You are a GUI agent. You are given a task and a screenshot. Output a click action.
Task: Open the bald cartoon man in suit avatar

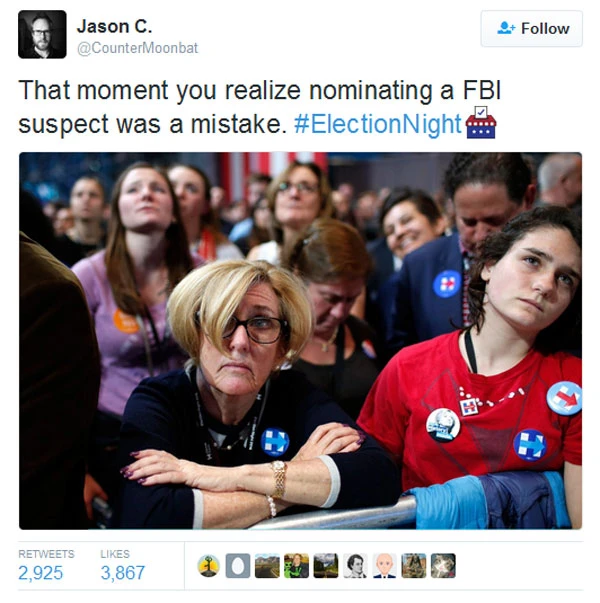click(384, 566)
